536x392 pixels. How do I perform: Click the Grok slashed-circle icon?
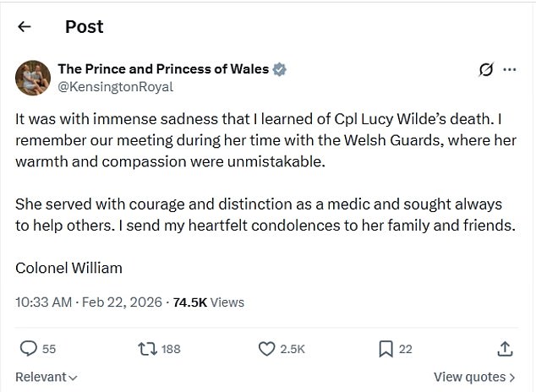tap(485, 70)
